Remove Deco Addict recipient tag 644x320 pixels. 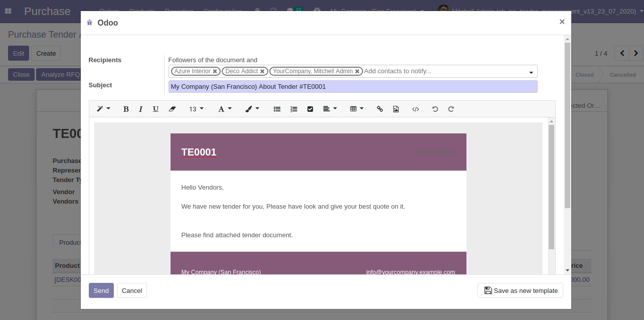pos(262,71)
